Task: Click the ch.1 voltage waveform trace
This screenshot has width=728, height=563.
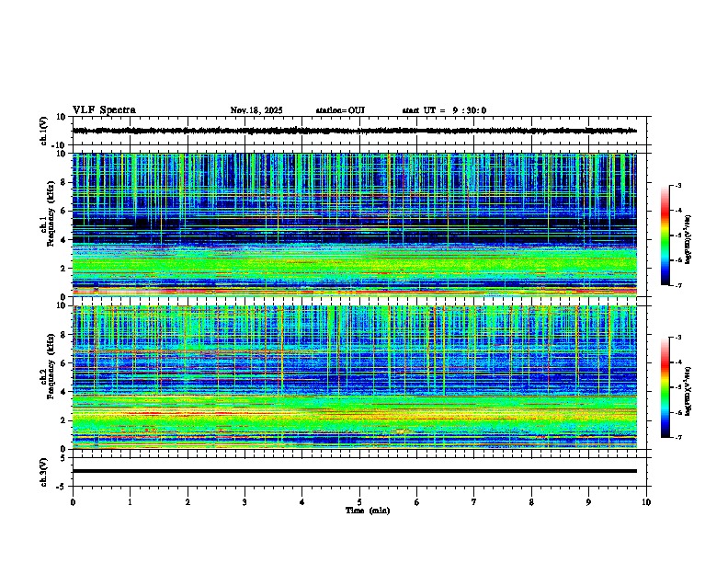Action: pos(354,131)
